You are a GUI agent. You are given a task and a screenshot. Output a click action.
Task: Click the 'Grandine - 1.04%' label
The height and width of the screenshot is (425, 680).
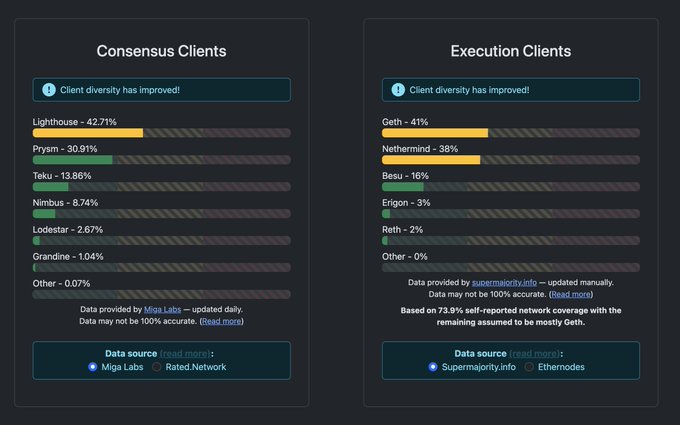[x=68, y=256]
